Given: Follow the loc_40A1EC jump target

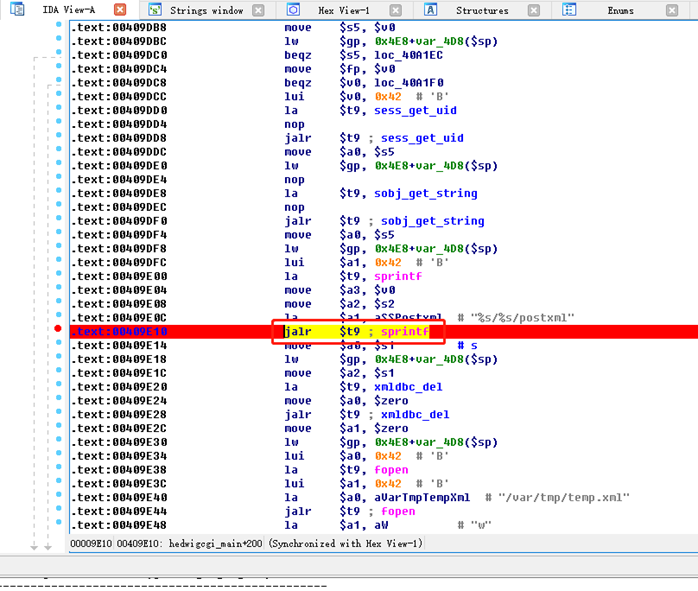Looking at the screenshot, I should [x=408, y=55].
